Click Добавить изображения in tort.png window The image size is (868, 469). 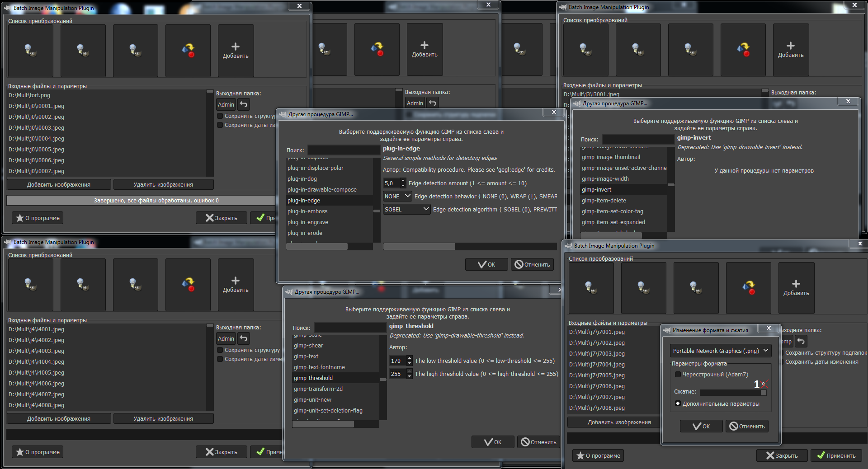[59, 184]
